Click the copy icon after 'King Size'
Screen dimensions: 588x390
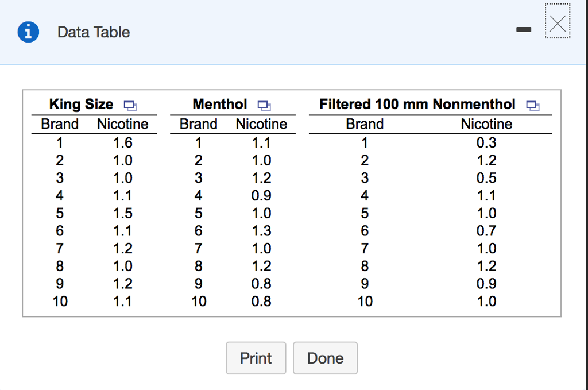click(x=130, y=105)
